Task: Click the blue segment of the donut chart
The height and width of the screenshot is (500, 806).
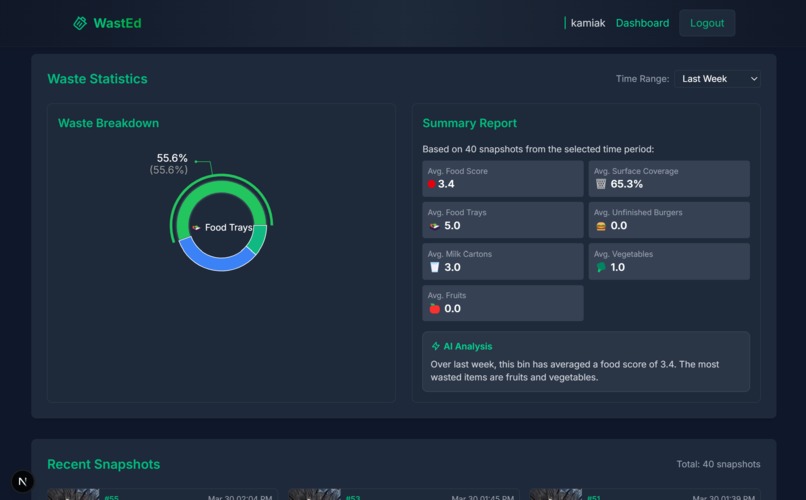Action: point(216,262)
